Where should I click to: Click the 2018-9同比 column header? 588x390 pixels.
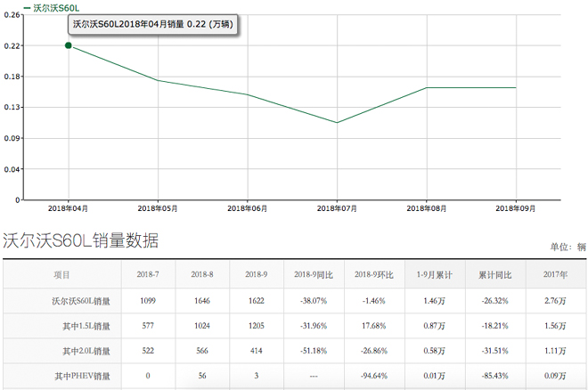coord(314,275)
